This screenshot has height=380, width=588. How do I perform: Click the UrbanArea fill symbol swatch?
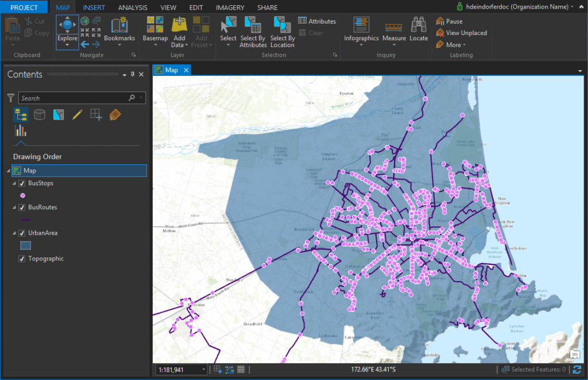pyautogui.click(x=24, y=245)
